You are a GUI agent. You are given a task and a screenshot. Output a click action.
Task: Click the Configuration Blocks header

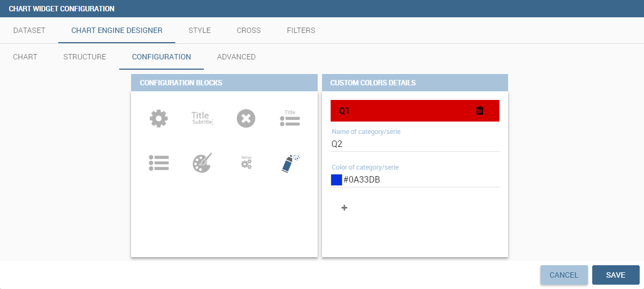point(224,83)
